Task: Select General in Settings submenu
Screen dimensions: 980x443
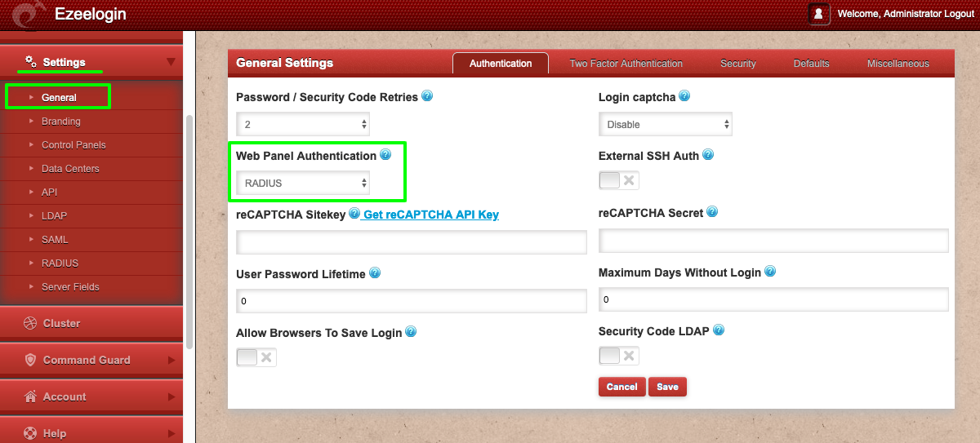Action: (58, 97)
